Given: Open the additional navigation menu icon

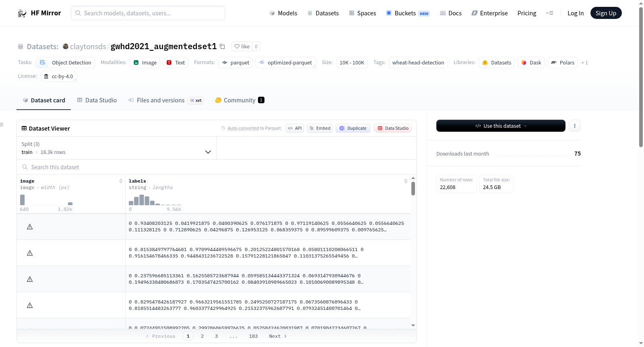Looking at the screenshot, I should 549,13.
